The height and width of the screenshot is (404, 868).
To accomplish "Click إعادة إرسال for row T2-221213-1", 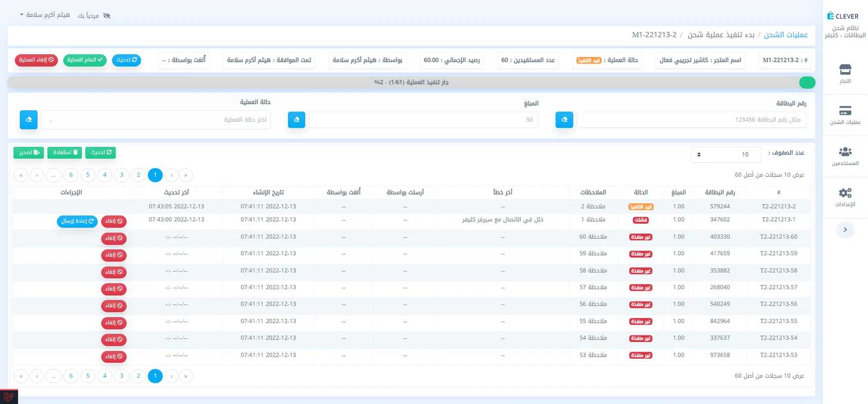I will tap(77, 222).
